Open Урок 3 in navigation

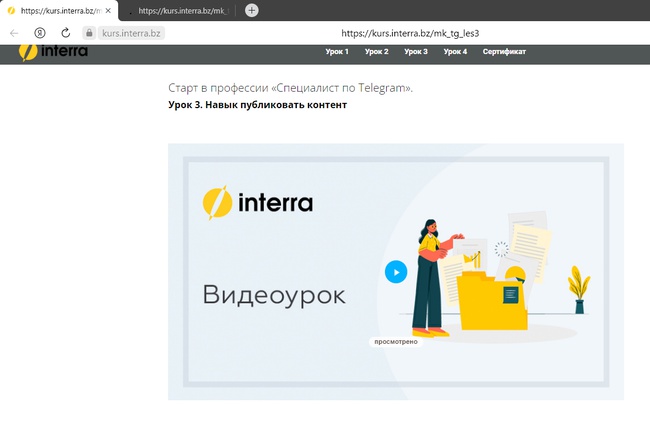tap(416, 52)
